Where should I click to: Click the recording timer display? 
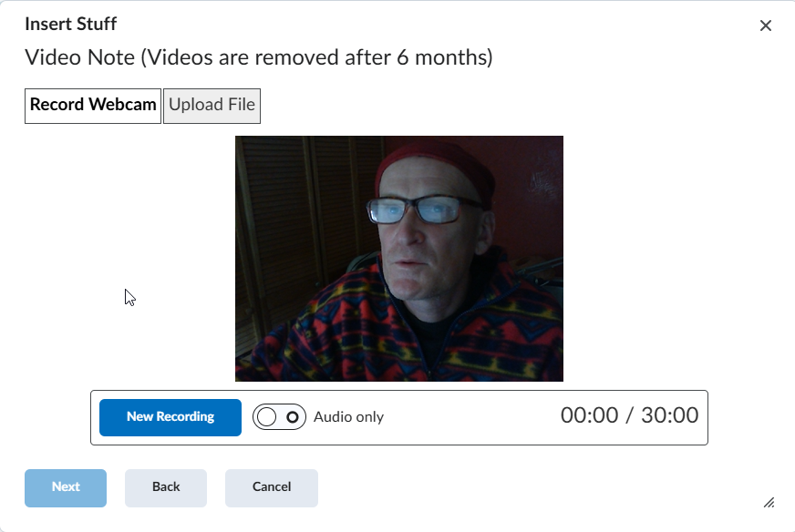631,415
